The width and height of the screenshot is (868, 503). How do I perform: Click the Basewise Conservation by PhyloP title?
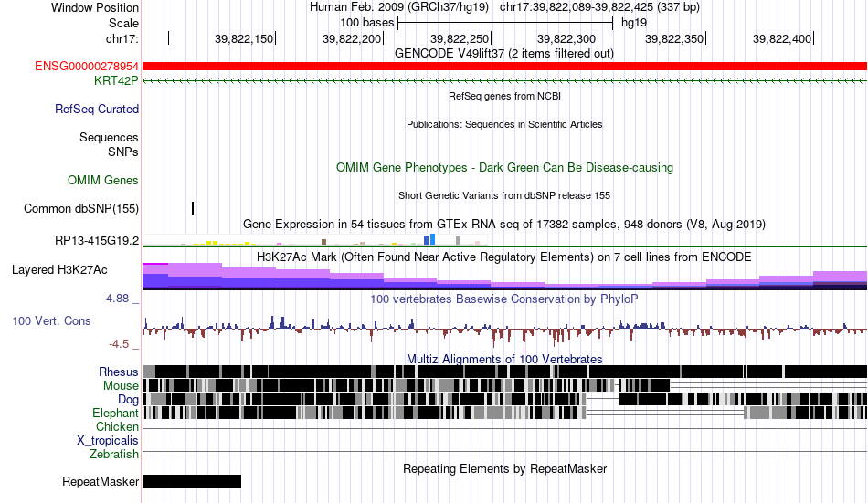pos(503,299)
